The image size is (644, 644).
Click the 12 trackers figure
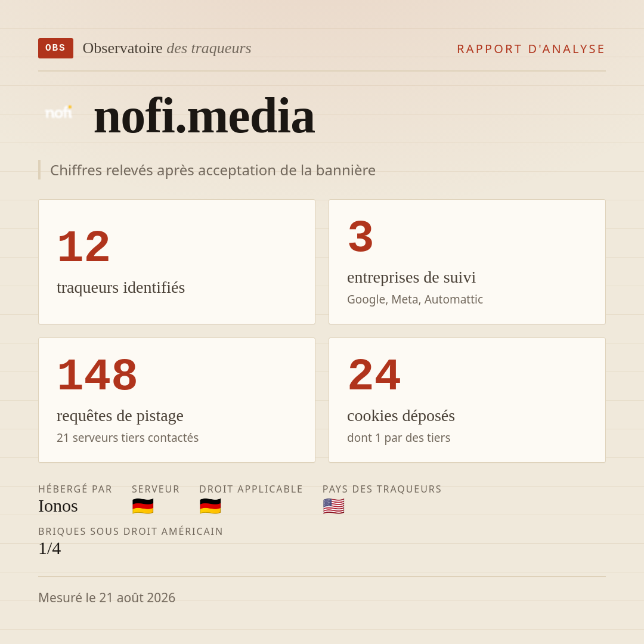tap(83, 247)
